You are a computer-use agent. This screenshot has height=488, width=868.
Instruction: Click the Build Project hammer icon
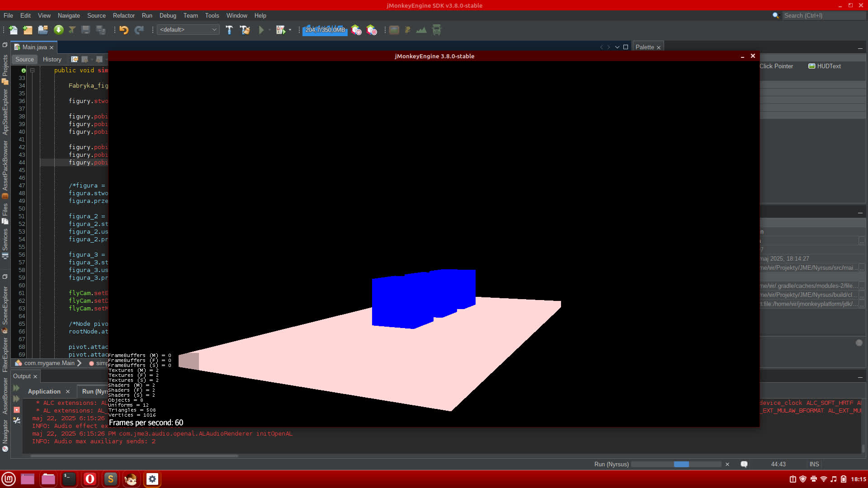229,30
